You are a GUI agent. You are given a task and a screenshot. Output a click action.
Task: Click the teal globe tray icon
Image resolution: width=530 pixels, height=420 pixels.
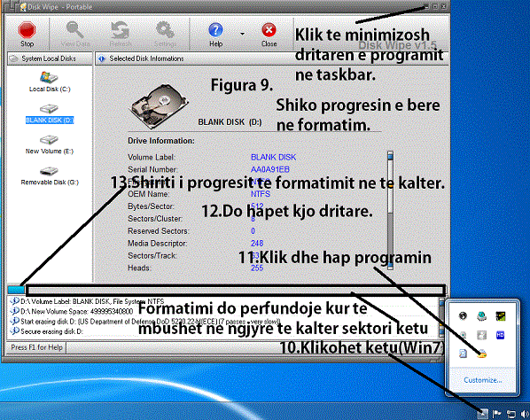pos(481,316)
